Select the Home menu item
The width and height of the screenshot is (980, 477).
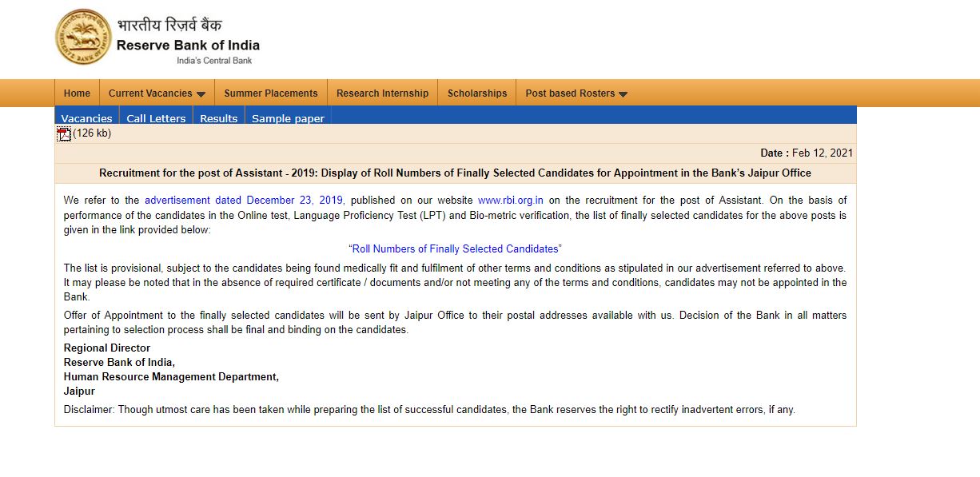coord(77,93)
